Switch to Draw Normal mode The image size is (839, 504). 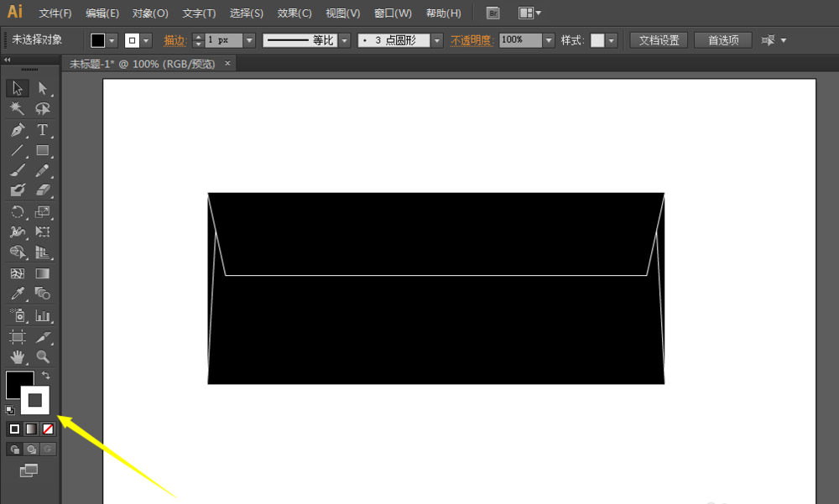14,449
